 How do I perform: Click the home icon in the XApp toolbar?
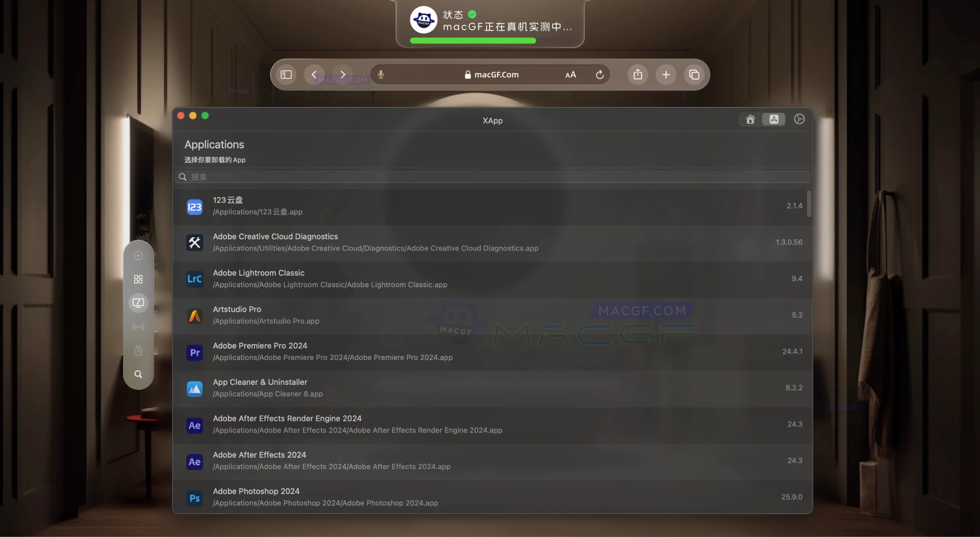coord(750,119)
